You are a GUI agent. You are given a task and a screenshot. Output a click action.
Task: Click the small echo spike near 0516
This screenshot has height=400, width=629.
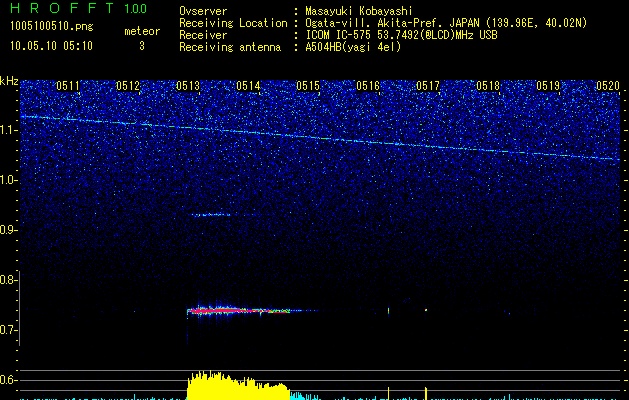click(388, 311)
